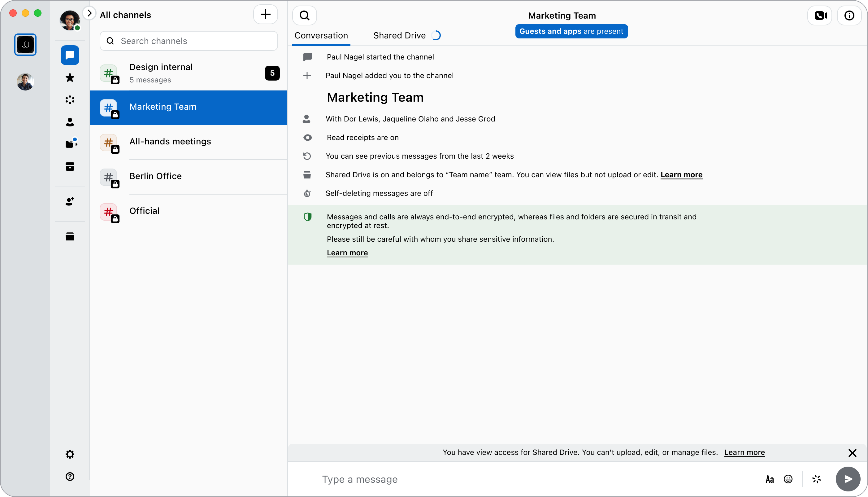This screenshot has width=868, height=497.
Task: Open own profile avatar with green status
Action: click(70, 20)
